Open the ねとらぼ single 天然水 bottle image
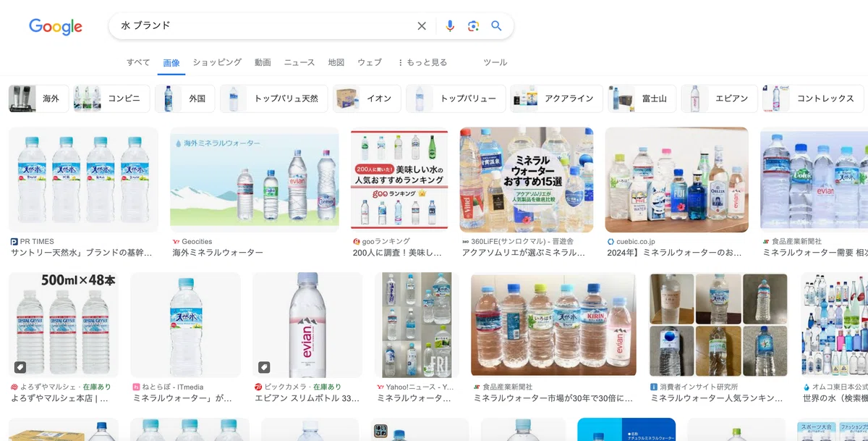Image resolution: width=868 pixels, height=441 pixels. click(185, 325)
